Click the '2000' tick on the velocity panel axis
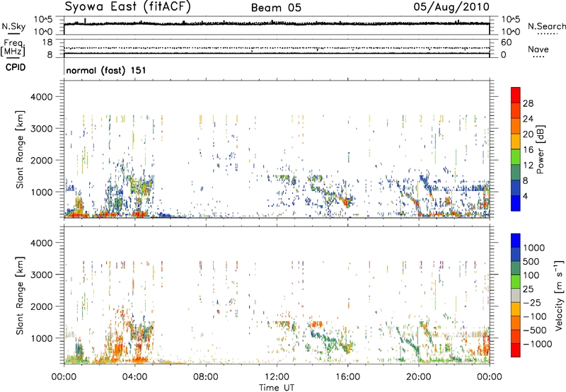Image resolution: width=566 pixels, height=392 pixels. 41,306
